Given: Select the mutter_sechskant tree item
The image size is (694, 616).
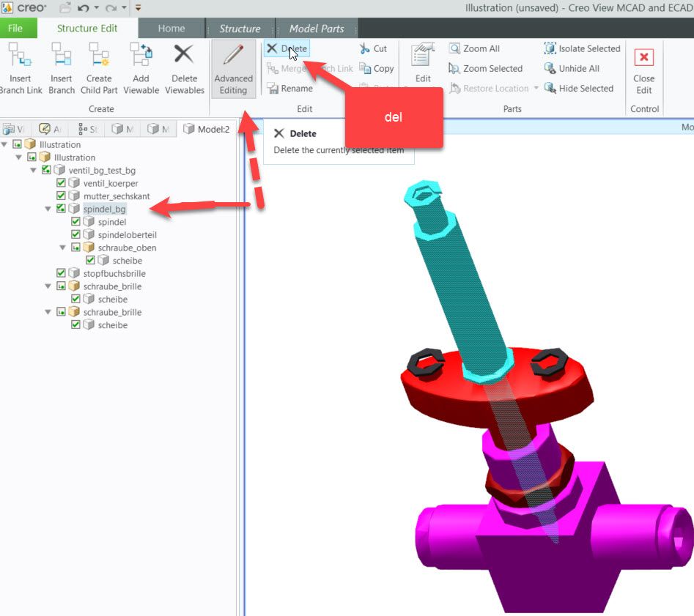Looking at the screenshot, I should [117, 196].
